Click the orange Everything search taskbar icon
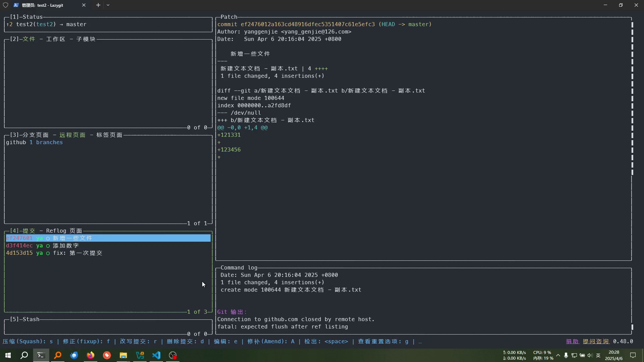 pyautogui.click(x=58, y=355)
